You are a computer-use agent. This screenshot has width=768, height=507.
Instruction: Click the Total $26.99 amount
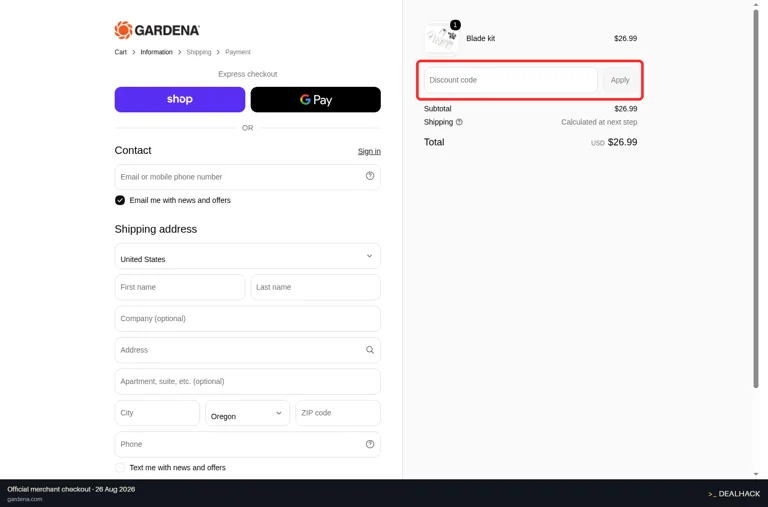(x=622, y=142)
